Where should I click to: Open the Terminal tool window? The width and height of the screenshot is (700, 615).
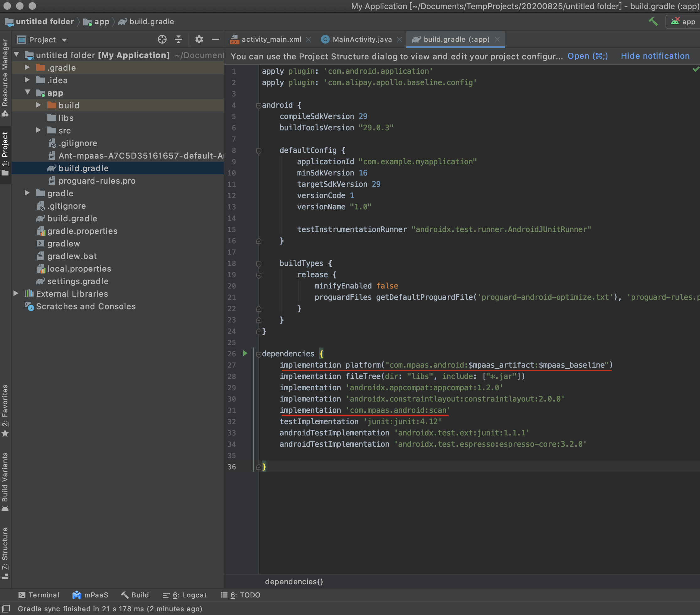tap(39, 595)
